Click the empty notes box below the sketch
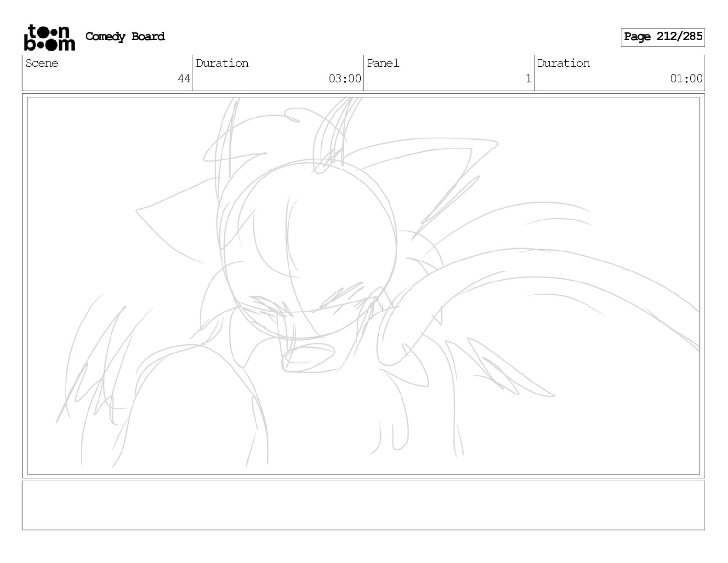The image size is (728, 563). point(364,506)
